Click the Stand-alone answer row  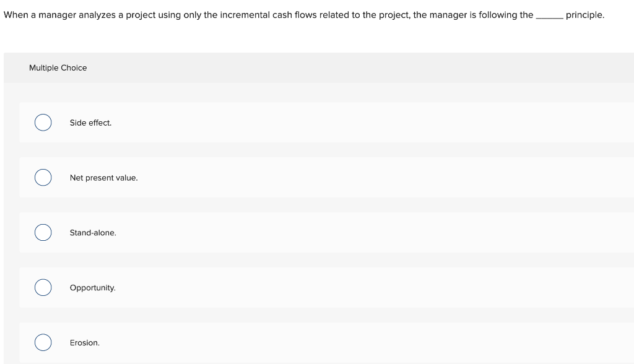click(x=310, y=233)
